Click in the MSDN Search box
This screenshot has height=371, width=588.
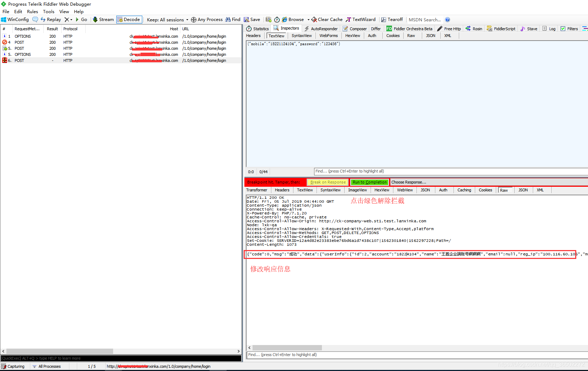[x=425, y=20]
